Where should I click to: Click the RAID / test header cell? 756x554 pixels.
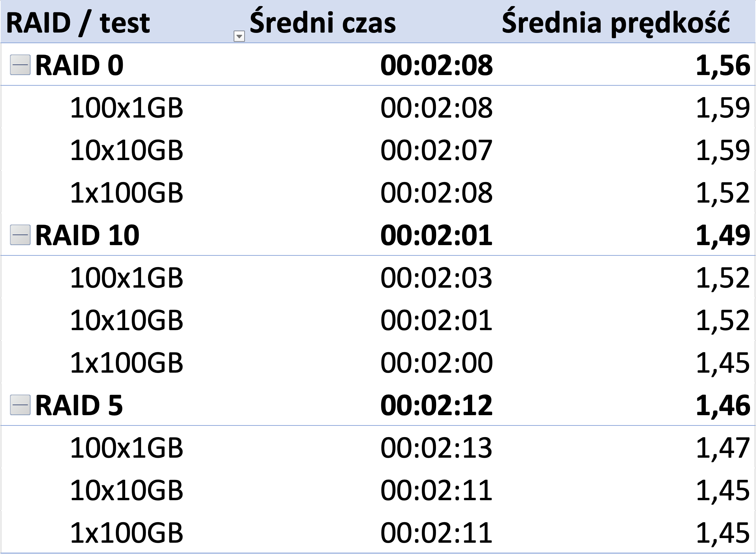(x=78, y=24)
